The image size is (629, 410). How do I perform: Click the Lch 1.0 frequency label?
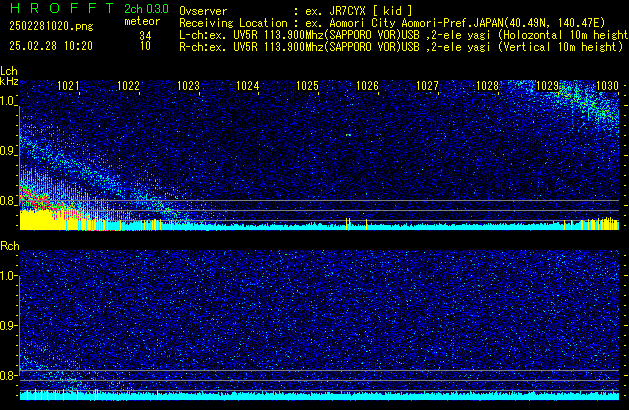point(8,101)
